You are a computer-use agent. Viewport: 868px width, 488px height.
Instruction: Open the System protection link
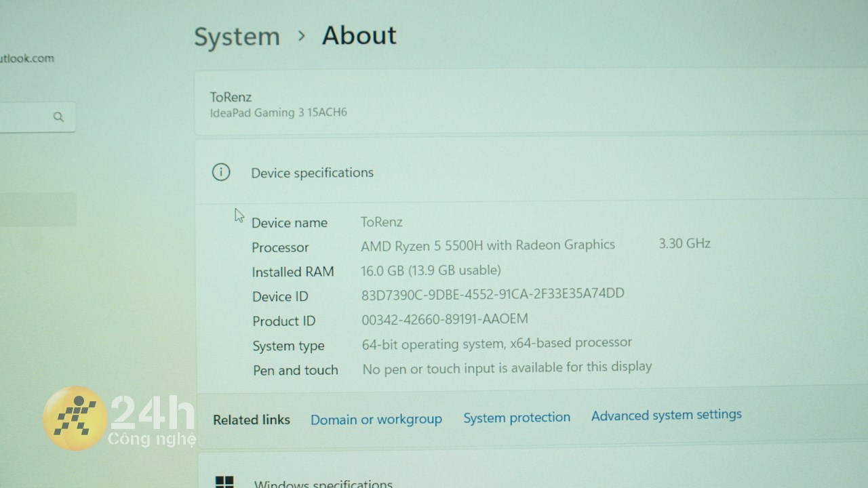click(517, 418)
